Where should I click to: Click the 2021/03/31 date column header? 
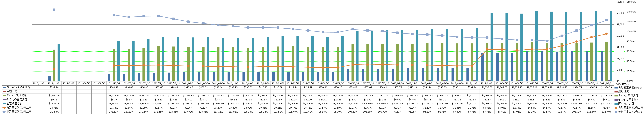pyautogui.click(x=606, y=83)
